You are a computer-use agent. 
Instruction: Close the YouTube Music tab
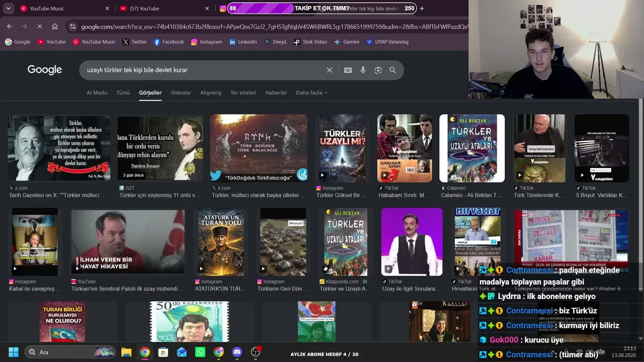(x=107, y=9)
